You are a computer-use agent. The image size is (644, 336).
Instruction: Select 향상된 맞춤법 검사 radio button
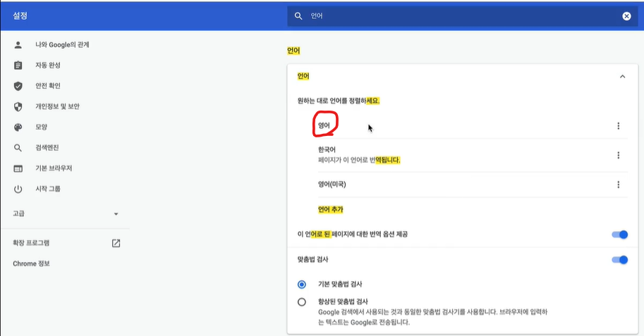[302, 302]
